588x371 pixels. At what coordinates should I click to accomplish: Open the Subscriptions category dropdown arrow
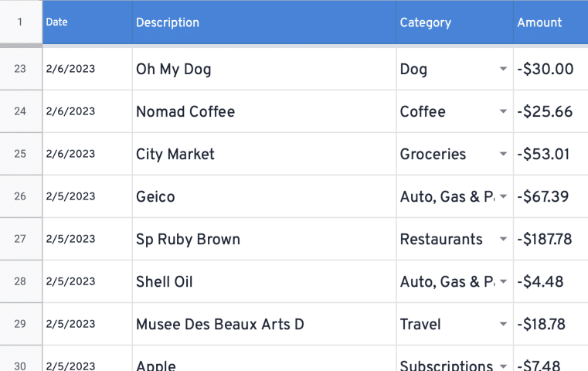(x=503, y=366)
